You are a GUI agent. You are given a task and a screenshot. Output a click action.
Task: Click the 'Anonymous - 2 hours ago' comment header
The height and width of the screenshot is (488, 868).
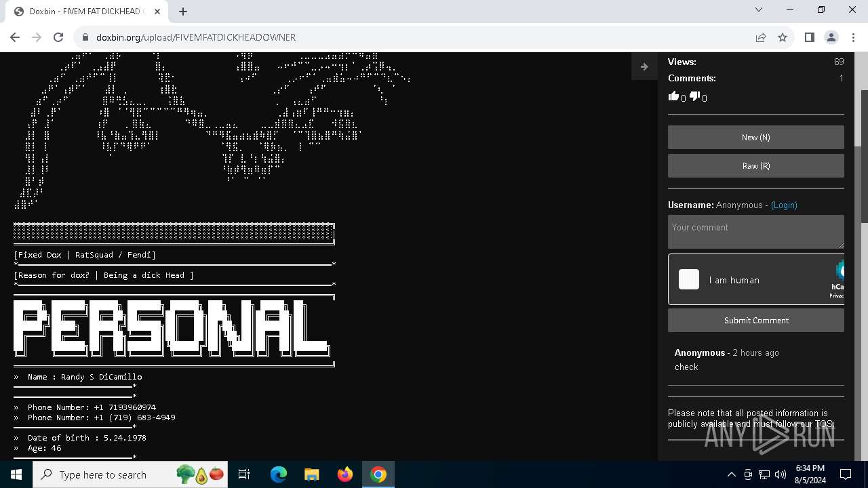tap(726, 352)
